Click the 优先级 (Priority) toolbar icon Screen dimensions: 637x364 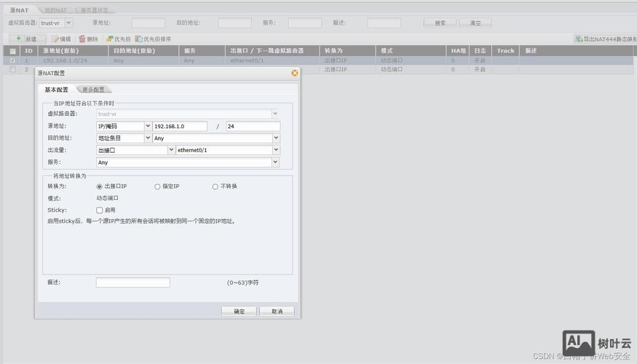[110, 39]
